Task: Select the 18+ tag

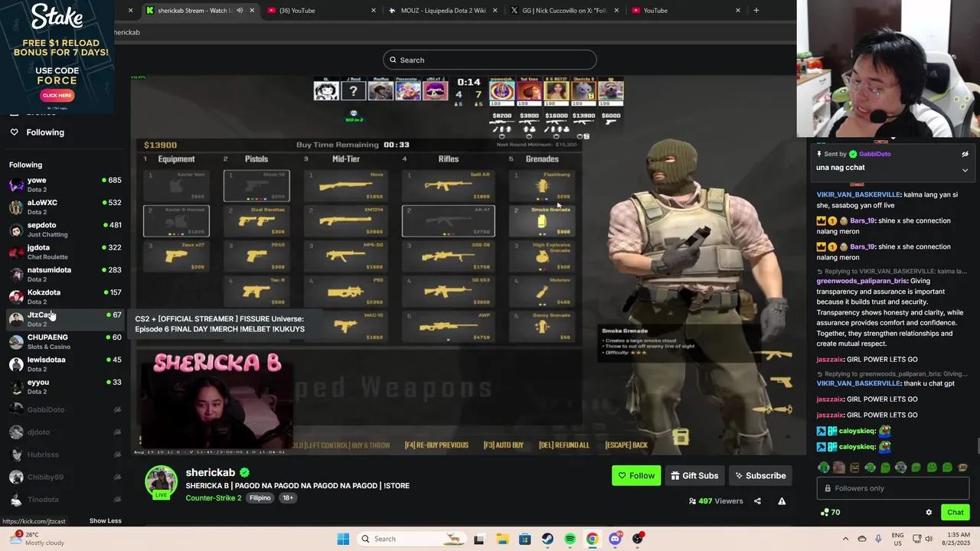Action: [x=288, y=498]
